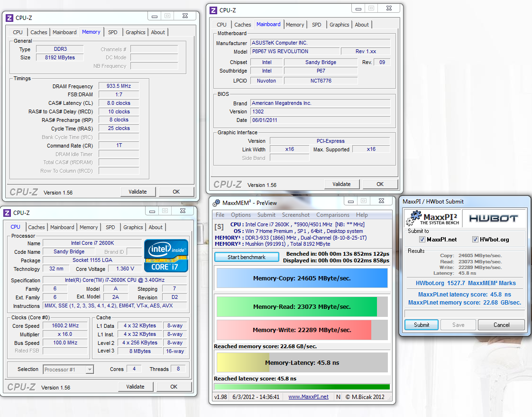Click the CPU-Z logo icon in Memory window title bar

coord(9,18)
